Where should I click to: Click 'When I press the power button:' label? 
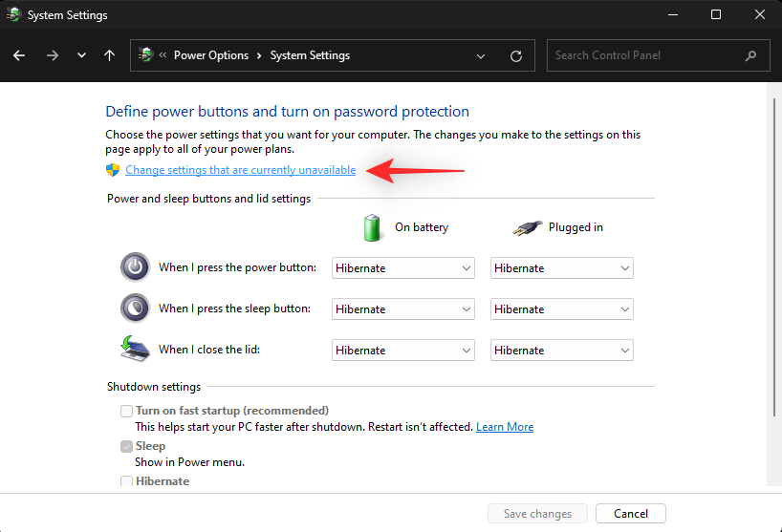pos(237,267)
